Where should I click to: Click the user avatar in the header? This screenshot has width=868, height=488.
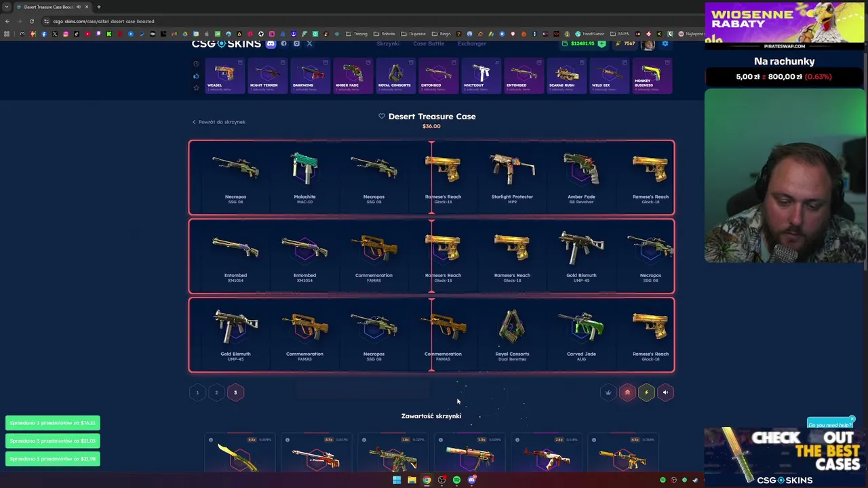click(649, 44)
